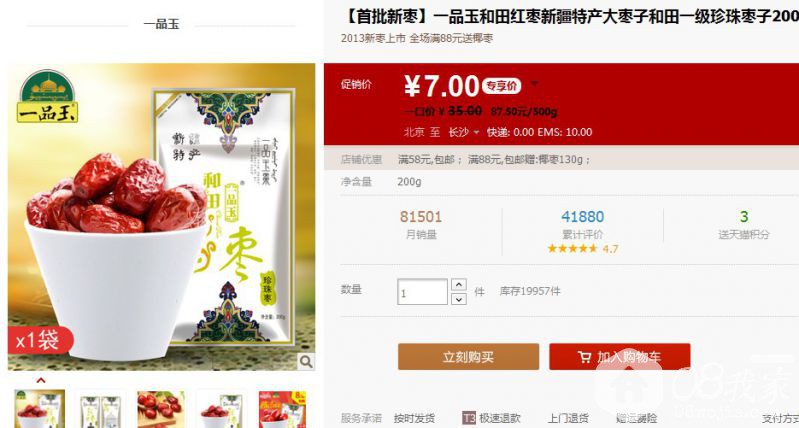Image resolution: width=799 pixels, height=428 pixels.
Task: Open the 长沙 destination city dropdown
Action: (464, 132)
